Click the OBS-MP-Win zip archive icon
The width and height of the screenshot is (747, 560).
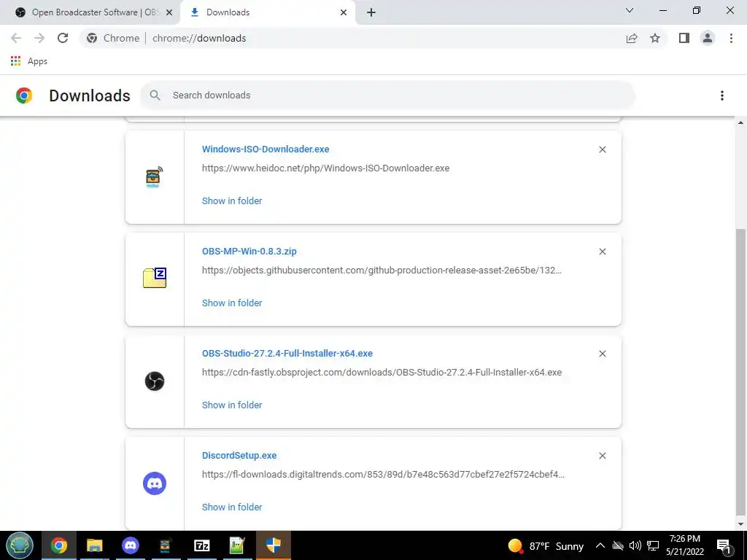click(155, 278)
